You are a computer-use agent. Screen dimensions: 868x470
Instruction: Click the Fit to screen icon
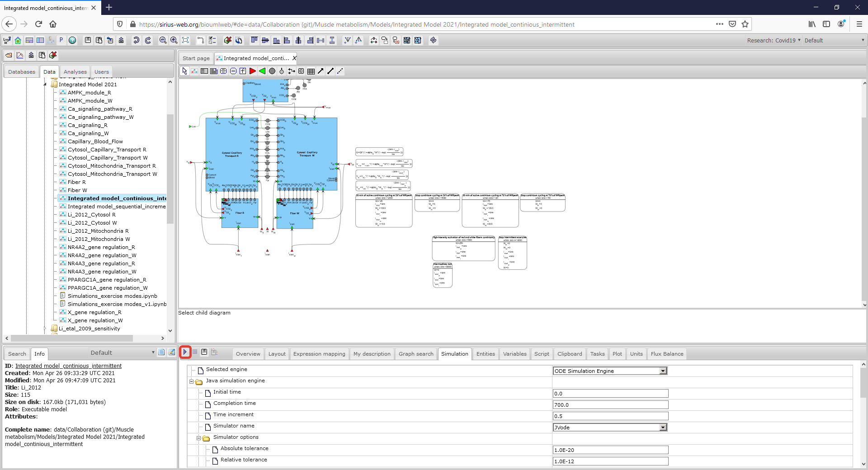coord(185,40)
